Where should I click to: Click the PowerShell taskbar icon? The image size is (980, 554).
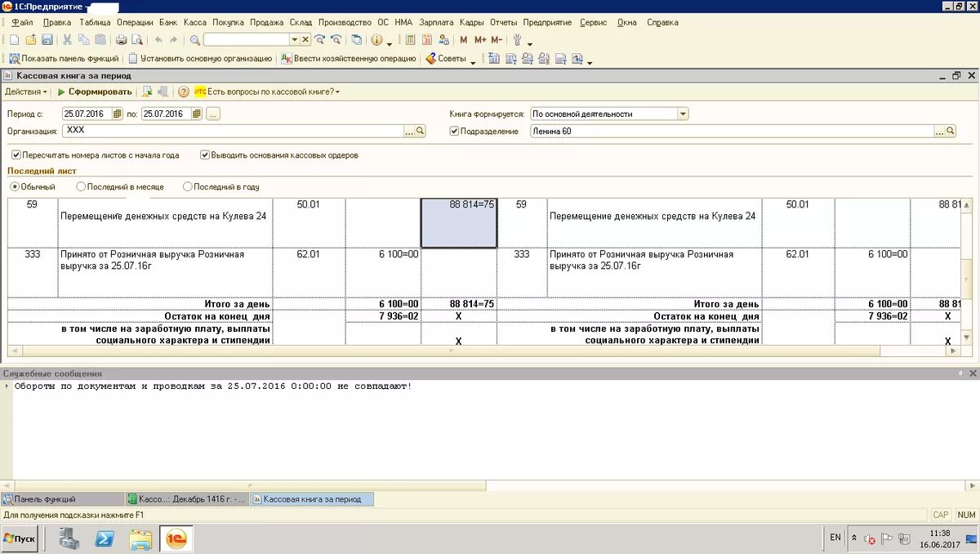(105, 538)
